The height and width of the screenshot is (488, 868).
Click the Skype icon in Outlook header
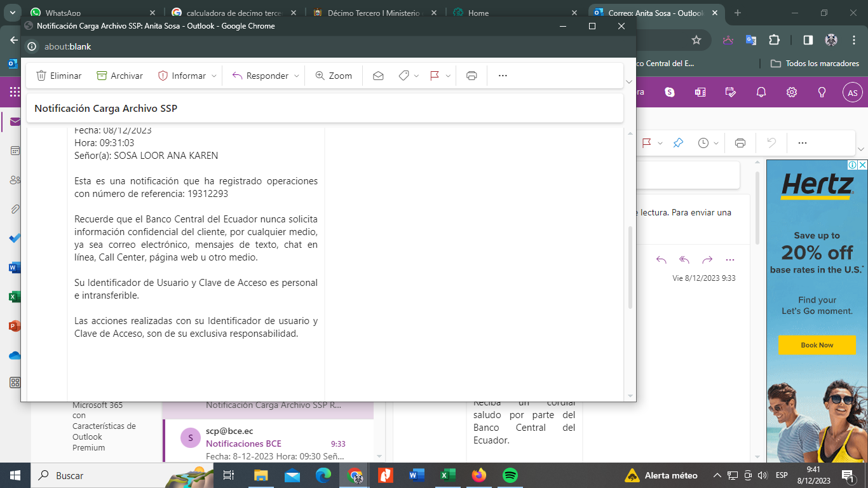(670, 92)
